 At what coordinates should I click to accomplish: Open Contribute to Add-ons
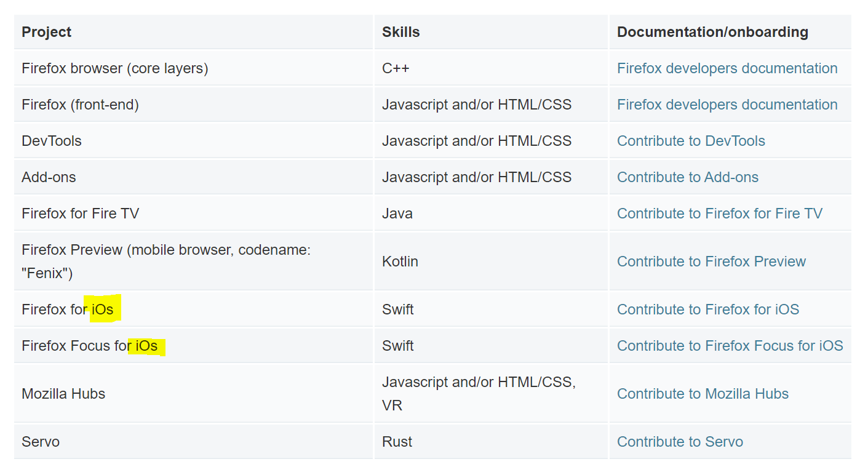pyautogui.click(x=687, y=177)
